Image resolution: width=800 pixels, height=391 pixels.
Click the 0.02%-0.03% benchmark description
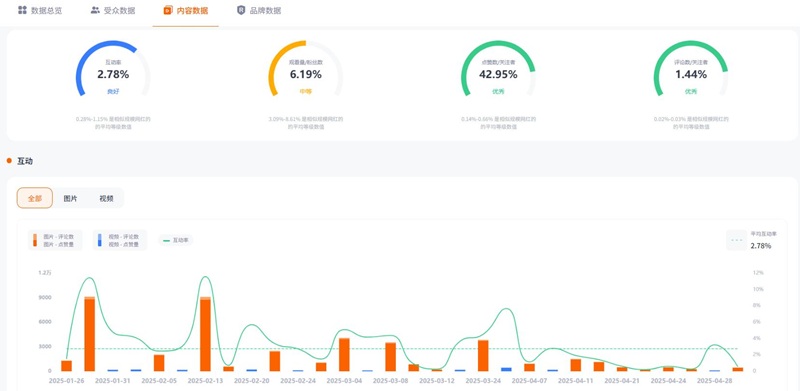pyautogui.click(x=691, y=123)
